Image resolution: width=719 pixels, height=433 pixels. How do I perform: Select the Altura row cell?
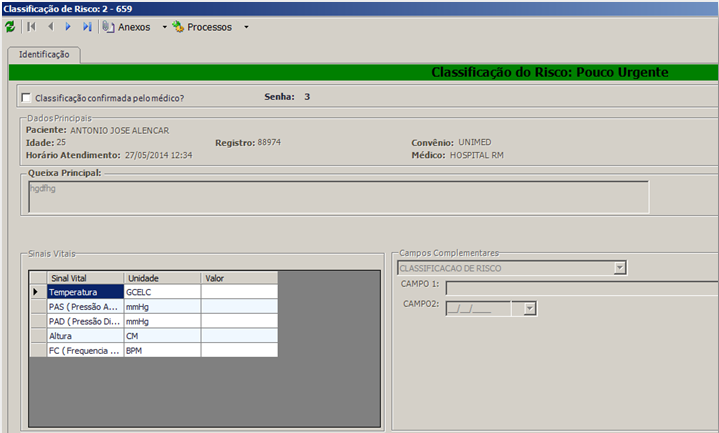pyautogui.click(x=85, y=336)
